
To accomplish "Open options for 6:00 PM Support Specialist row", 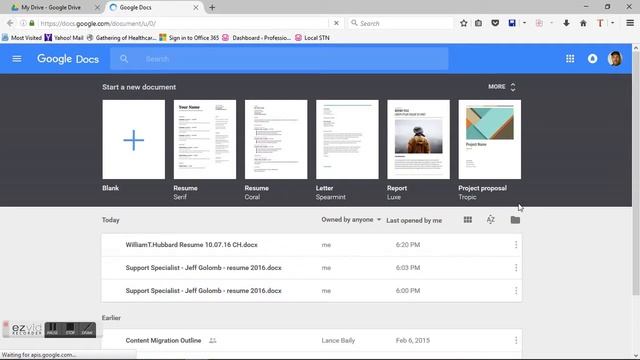I will coord(516,291).
